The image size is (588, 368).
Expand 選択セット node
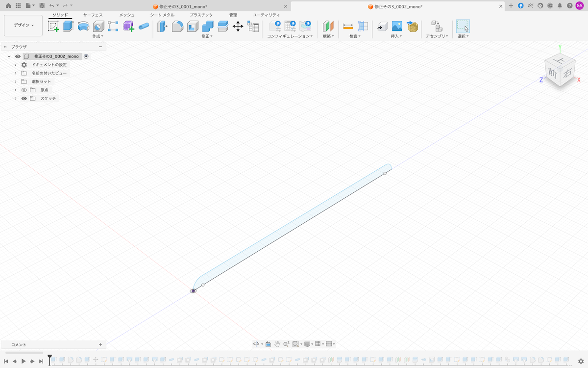(x=15, y=81)
